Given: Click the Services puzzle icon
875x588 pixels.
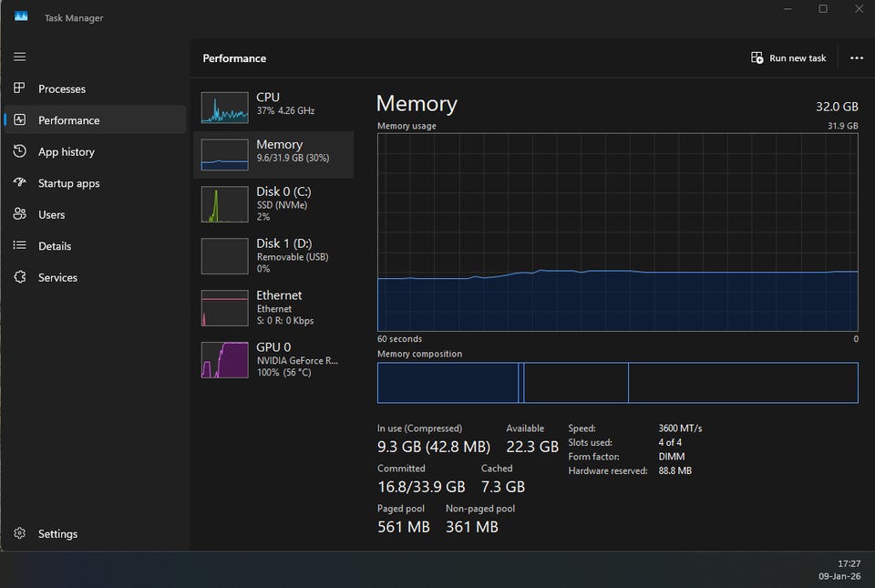Looking at the screenshot, I should pyautogui.click(x=19, y=277).
